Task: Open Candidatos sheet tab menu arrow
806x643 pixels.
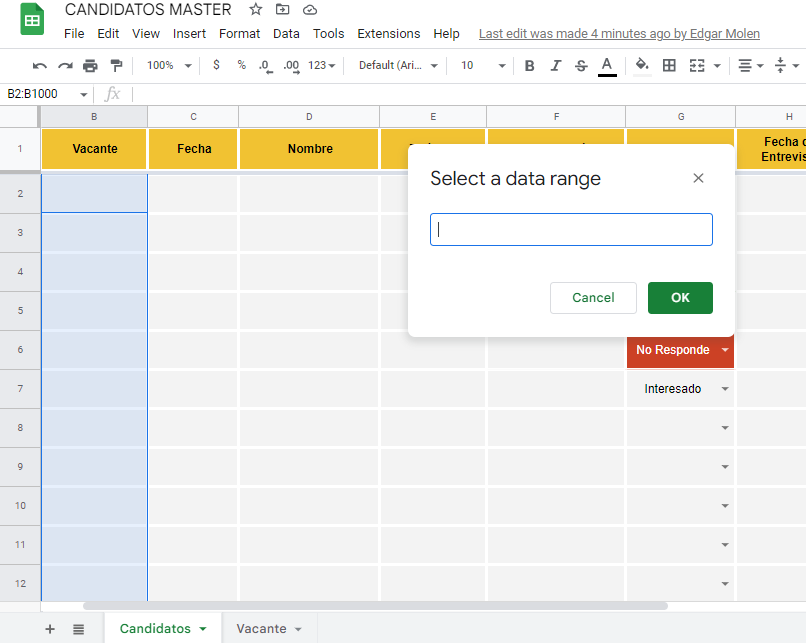Action: (x=203, y=629)
